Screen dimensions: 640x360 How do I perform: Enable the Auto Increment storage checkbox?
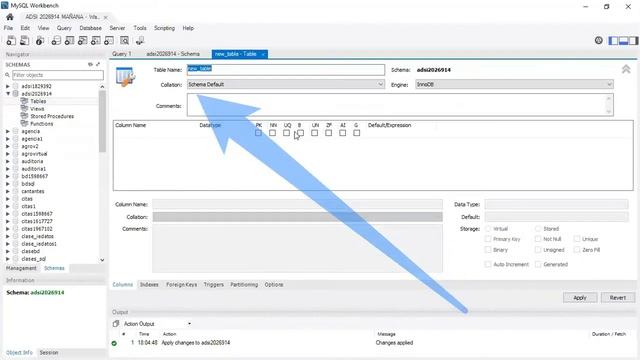point(488,264)
